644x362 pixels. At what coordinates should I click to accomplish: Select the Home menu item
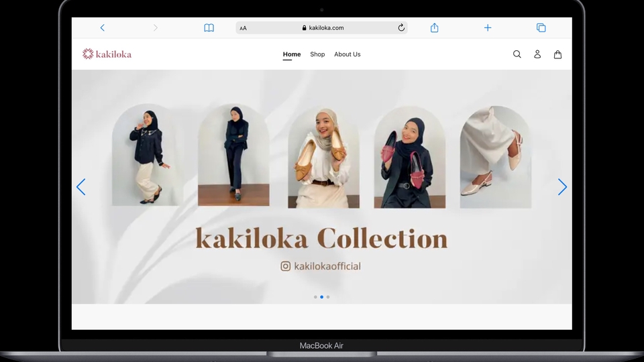point(292,54)
